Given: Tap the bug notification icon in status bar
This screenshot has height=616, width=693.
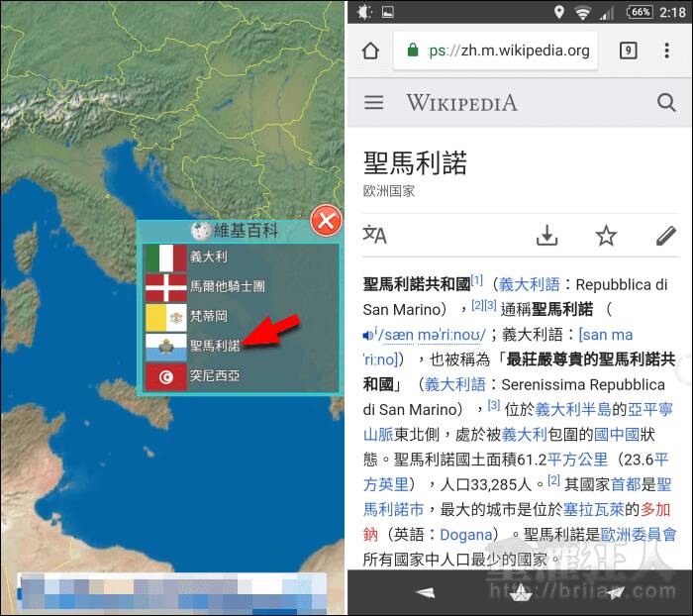Looking at the screenshot, I should click(x=364, y=12).
